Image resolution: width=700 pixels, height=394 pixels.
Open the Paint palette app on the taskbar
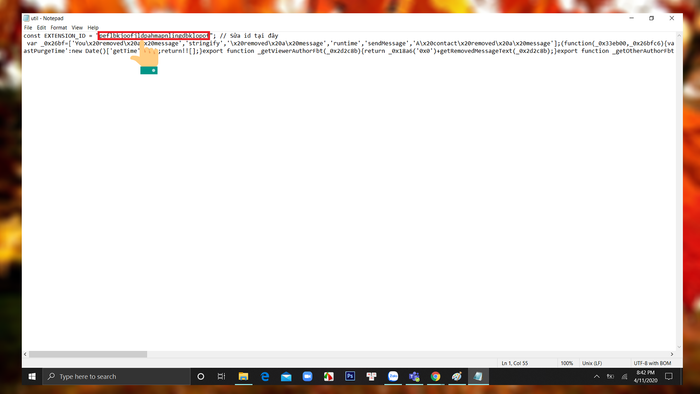point(457,377)
